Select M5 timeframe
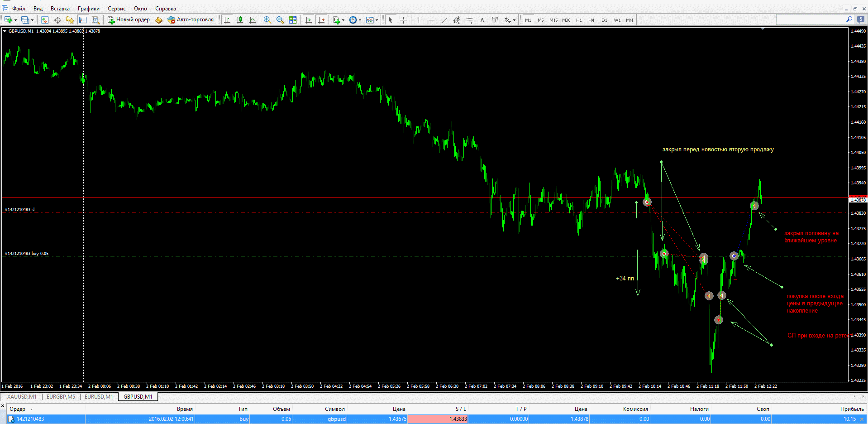The height and width of the screenshot is (424, 868). pyautogui.click(x=541, y=20)
